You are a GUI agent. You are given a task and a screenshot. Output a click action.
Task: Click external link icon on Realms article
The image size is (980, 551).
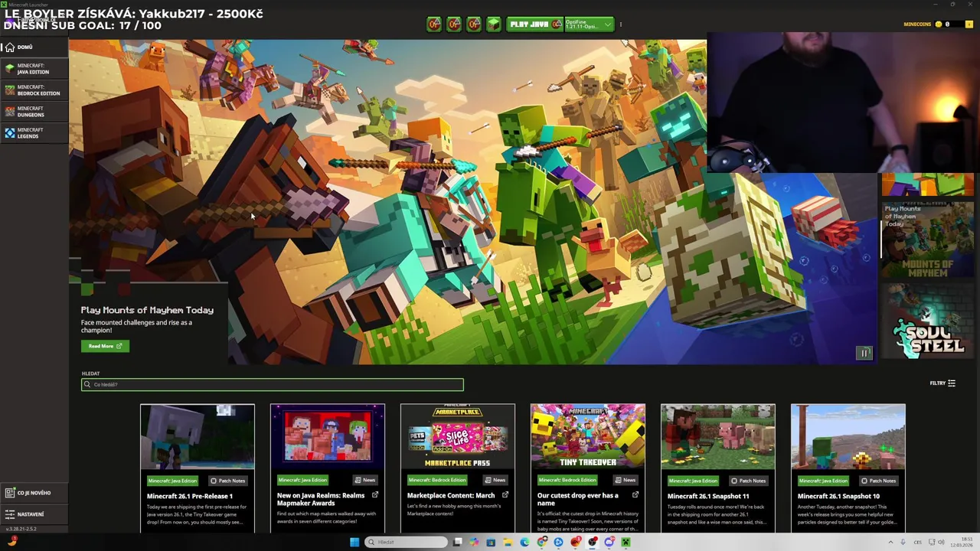[375, 495]
